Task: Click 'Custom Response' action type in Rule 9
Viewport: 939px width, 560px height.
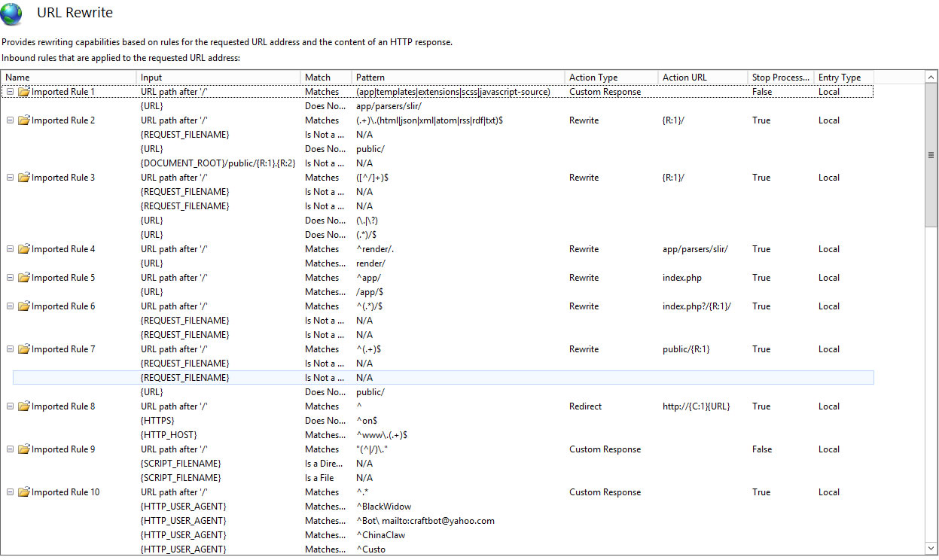Action: [x=605, y=449]
